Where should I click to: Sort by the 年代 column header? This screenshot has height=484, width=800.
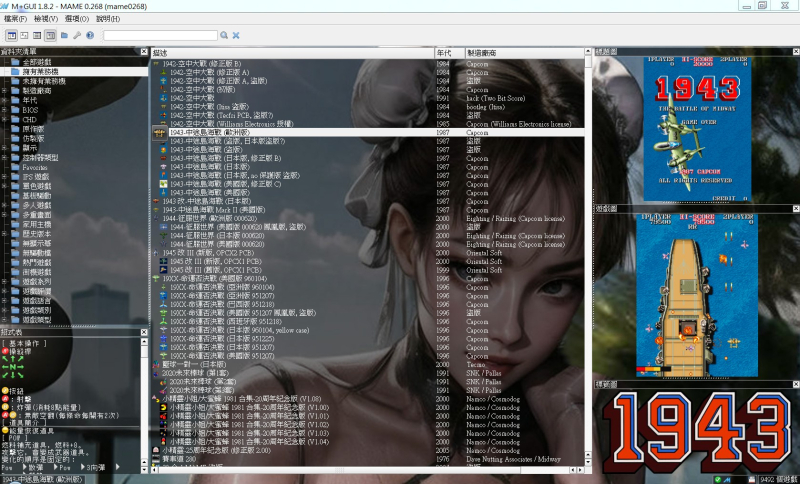pyautogui.click(x=449, y=53)
